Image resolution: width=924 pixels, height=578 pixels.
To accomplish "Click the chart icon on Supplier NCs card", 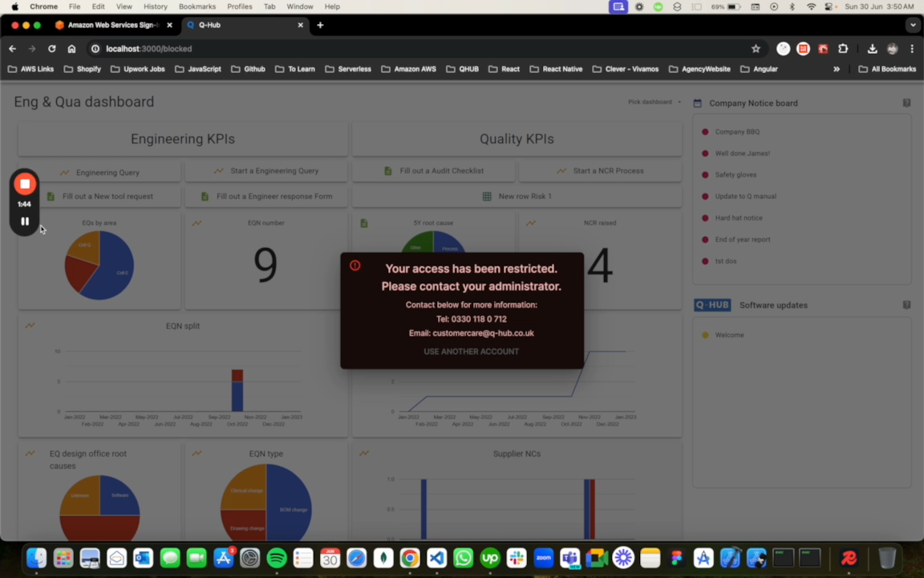I will (364, 454).
